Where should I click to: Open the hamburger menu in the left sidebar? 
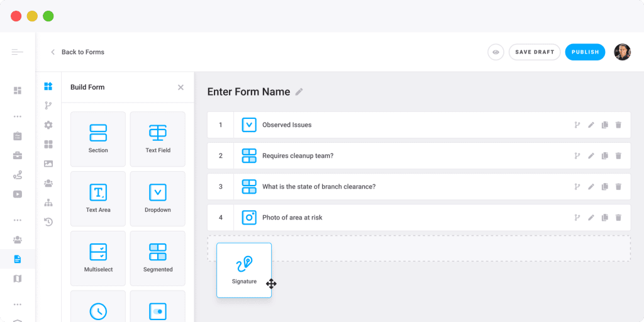point(17,52)
